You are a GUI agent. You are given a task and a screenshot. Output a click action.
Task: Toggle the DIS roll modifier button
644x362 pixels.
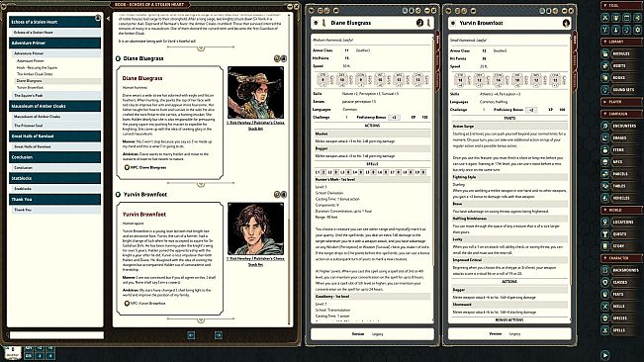click(29, 356)
